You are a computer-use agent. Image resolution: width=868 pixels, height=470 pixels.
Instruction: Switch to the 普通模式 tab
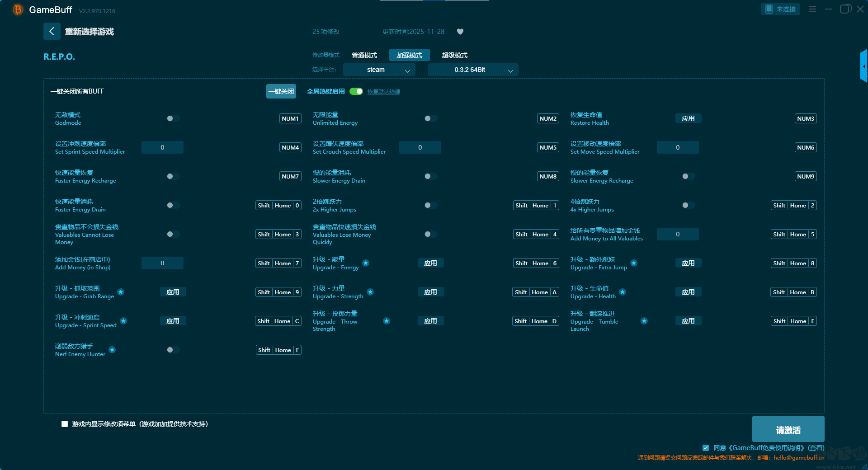(364, 55)
